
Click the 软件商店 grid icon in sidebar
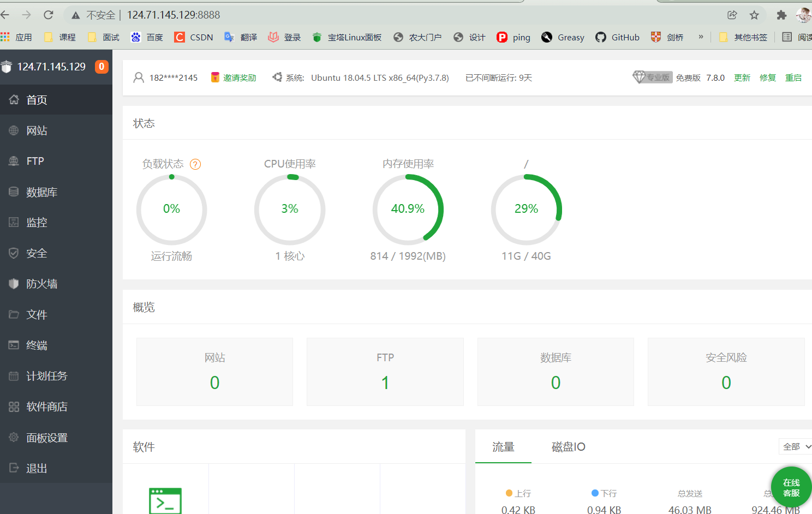[14, 407]
